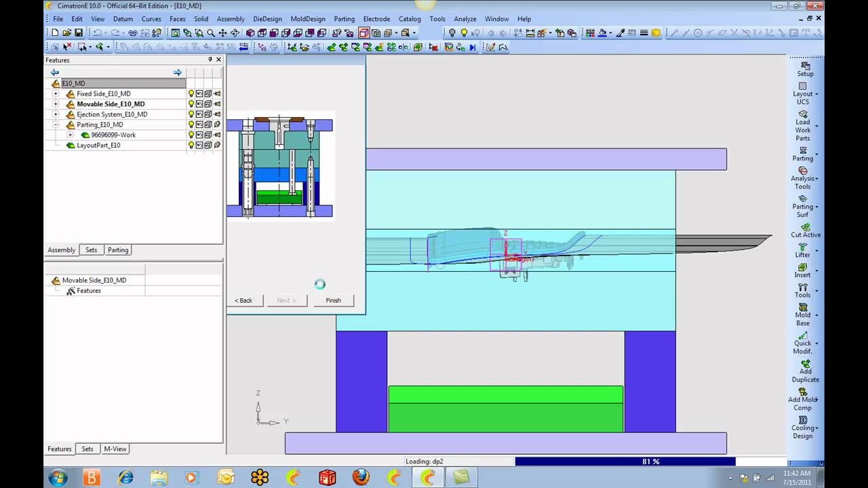Click the yellow solid cube icon
Viewport: 868px width, 488px height.
coord(656,33)
